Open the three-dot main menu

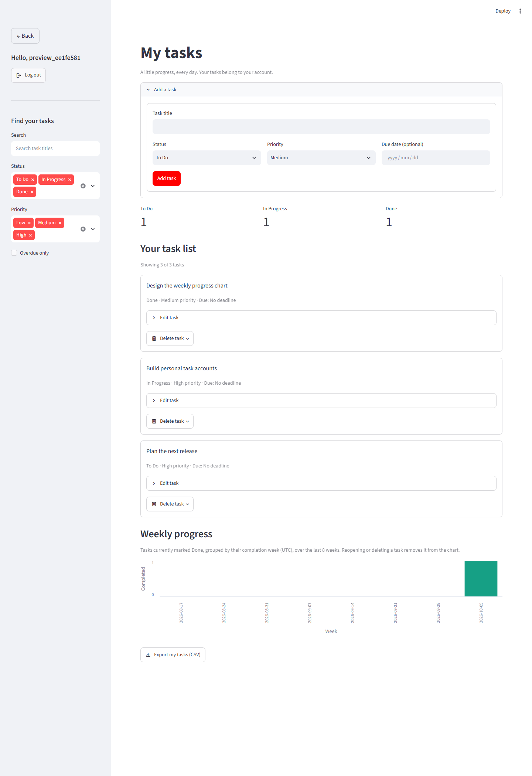coord(520,11)
